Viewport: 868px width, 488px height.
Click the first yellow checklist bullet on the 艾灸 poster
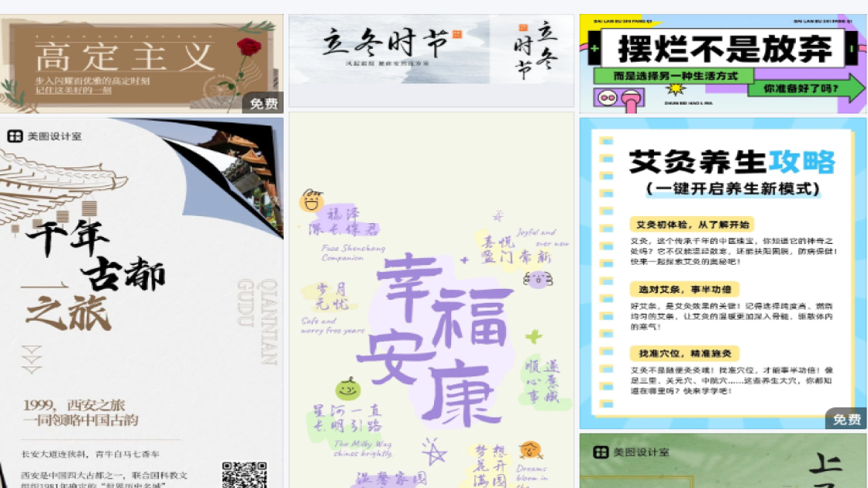(607, 139)
